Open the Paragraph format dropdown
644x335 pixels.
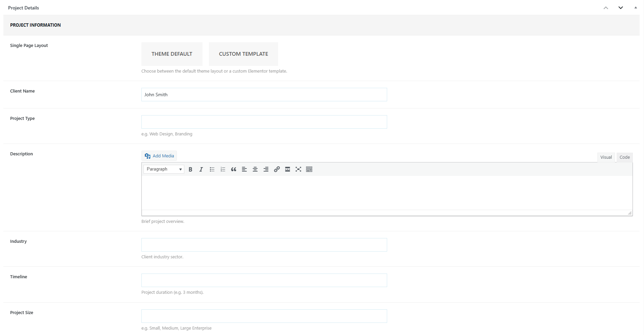pos(164,169)
